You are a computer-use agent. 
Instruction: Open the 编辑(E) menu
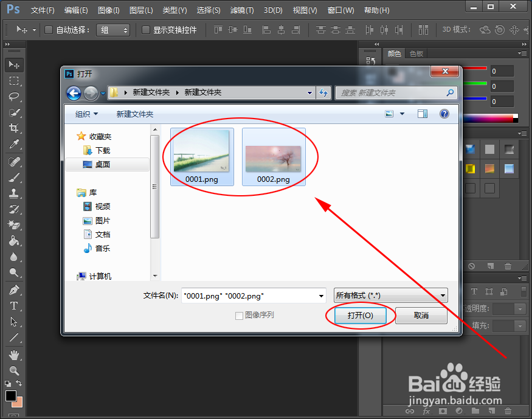76,10
